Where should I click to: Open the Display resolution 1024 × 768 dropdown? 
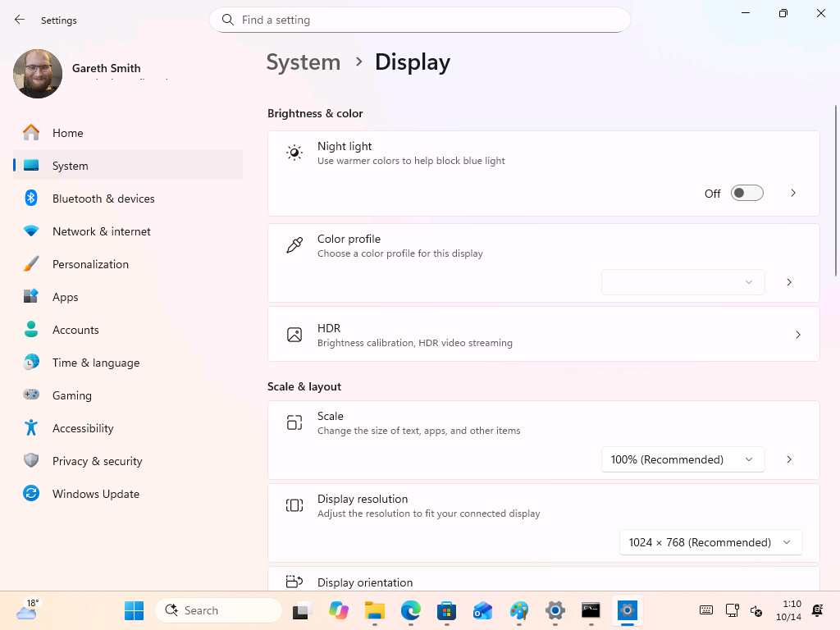[x=711, y=542]
